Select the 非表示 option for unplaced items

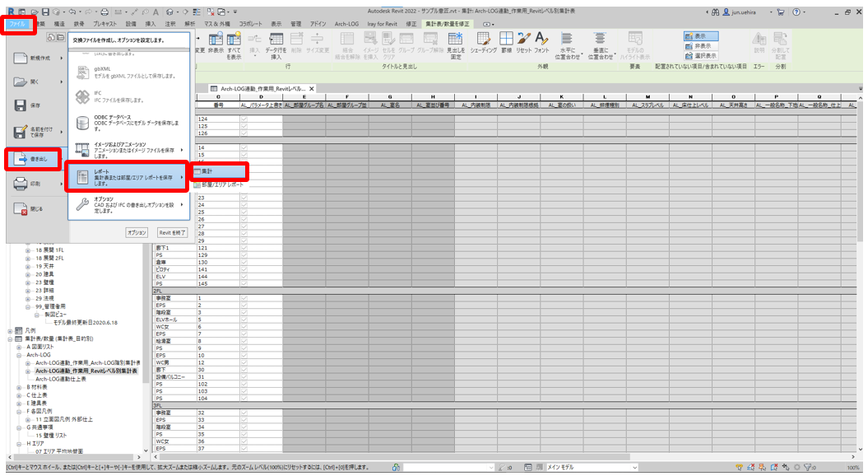click(x=701, y=46)
